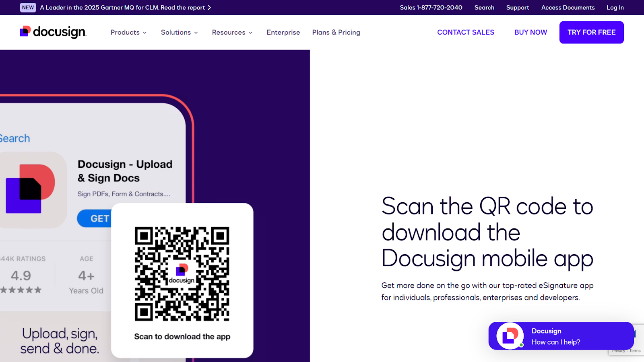Expand the Resources dropdown menu
Viewport: 644px width, 362px height.
(x=232, y=32)
